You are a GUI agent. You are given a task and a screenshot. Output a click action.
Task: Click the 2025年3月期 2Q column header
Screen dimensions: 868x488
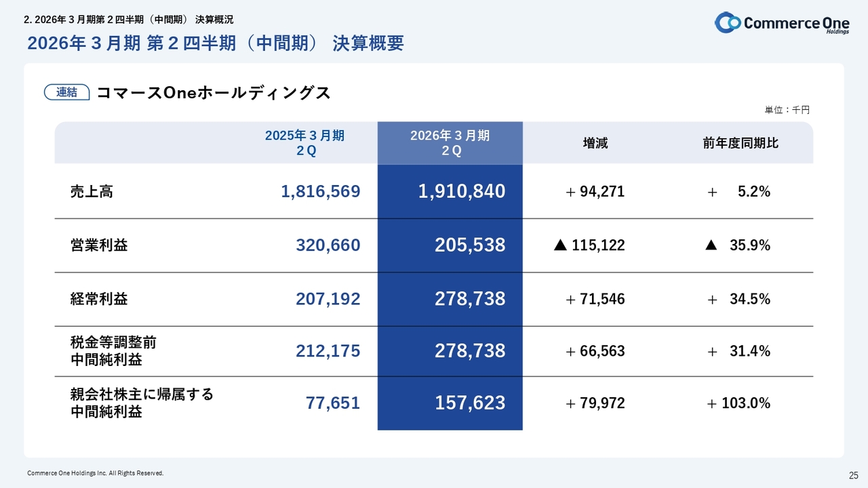pos(304,143)
